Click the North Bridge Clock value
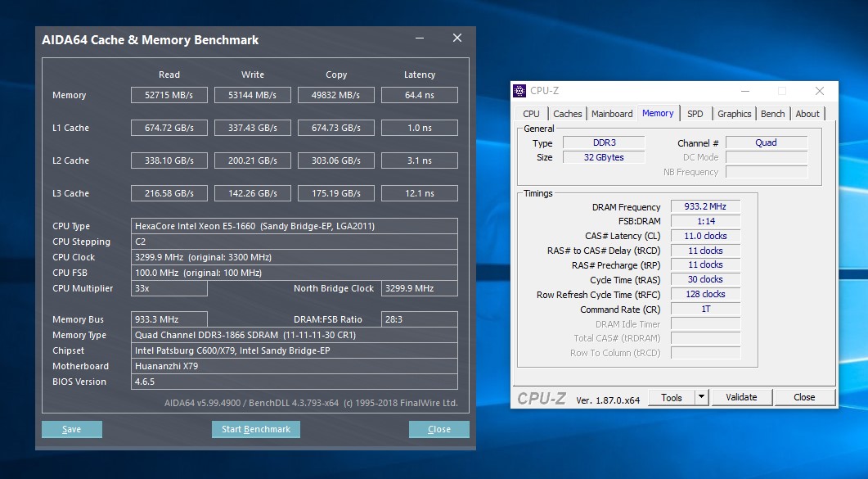 420,288
